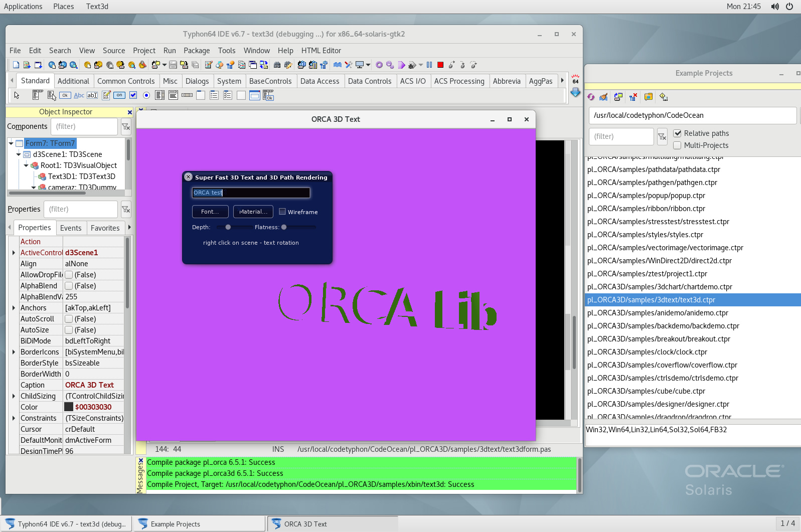Click the TEdit abI component icon
The width and height of the screenshot is (801, 532).
coord(92,95)
